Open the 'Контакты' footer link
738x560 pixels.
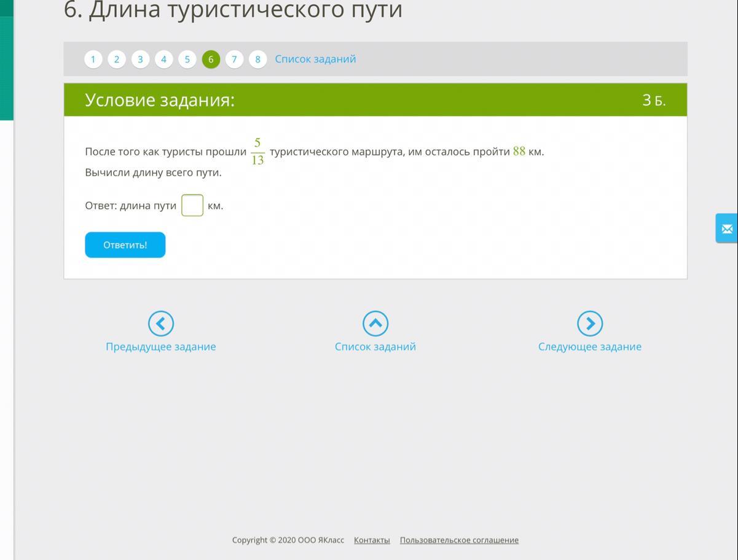click(x=372, y=540)
